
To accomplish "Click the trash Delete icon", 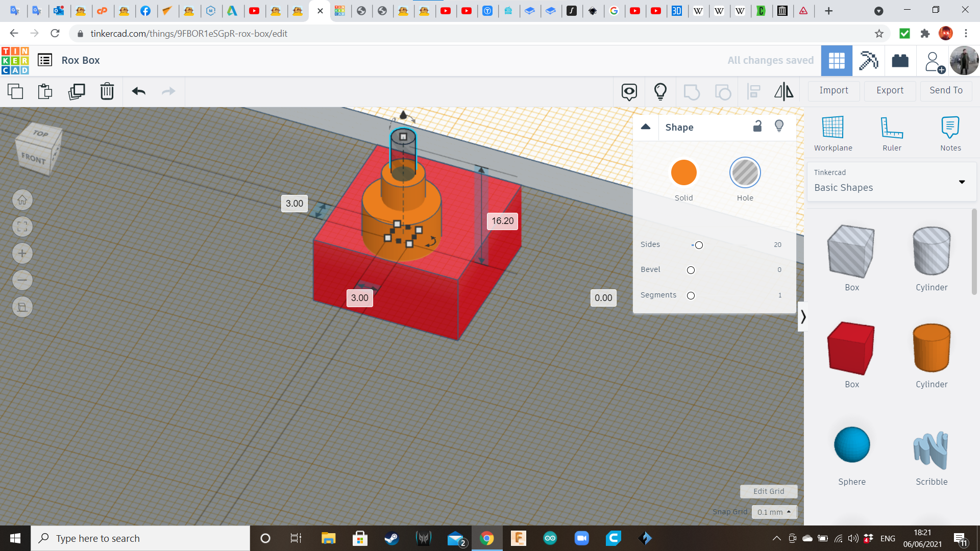I will point(107,92).
